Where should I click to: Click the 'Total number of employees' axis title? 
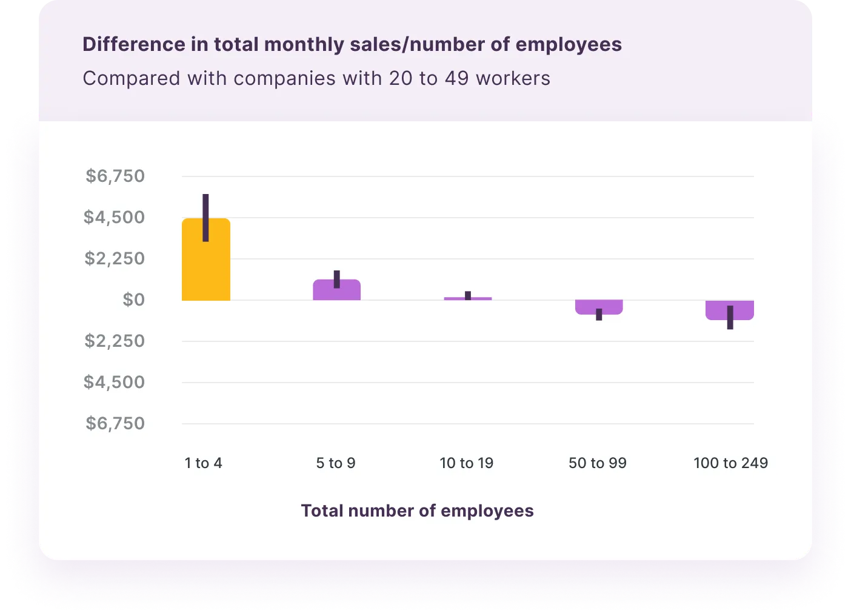coord(418,511)
